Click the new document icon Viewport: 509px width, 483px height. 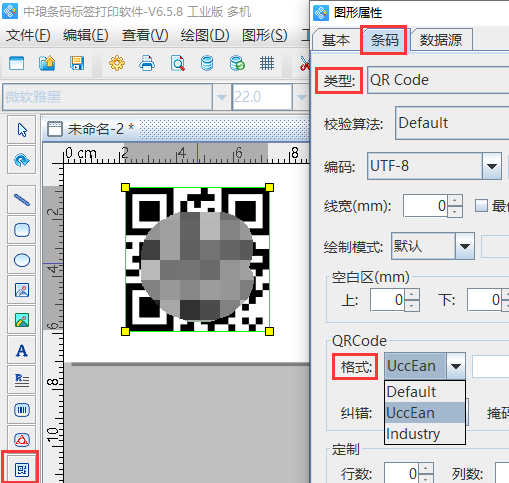click(16, 63)
